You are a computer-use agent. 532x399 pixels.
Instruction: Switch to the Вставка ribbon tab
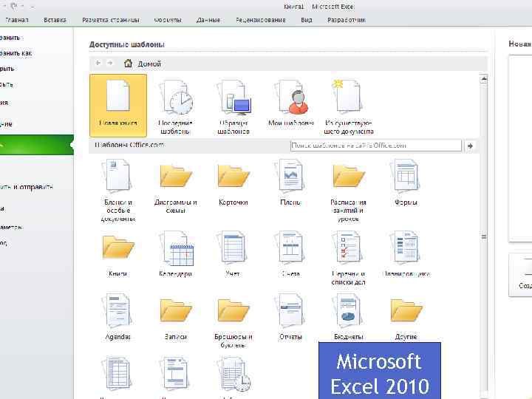pos(55,20)
